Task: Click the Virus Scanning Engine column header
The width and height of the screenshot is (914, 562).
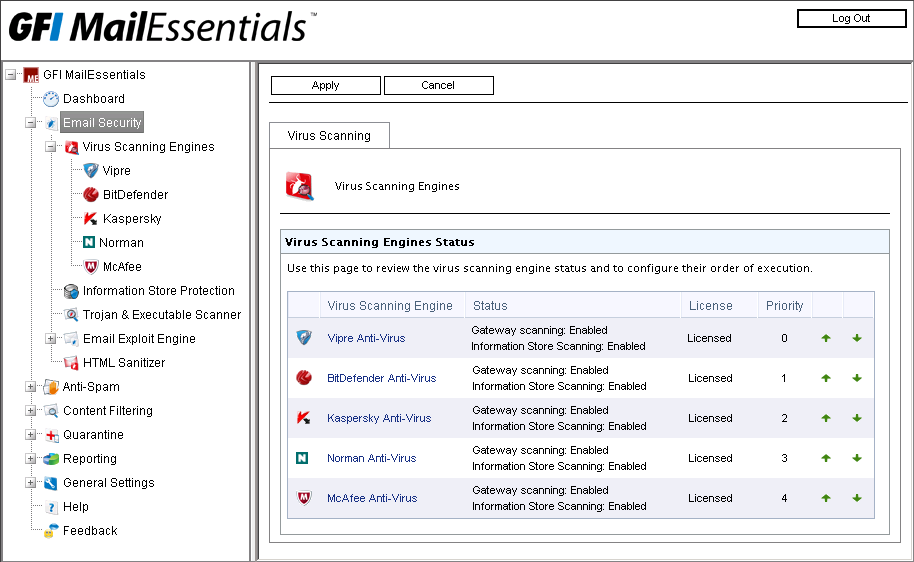Action: coord(390,305)
